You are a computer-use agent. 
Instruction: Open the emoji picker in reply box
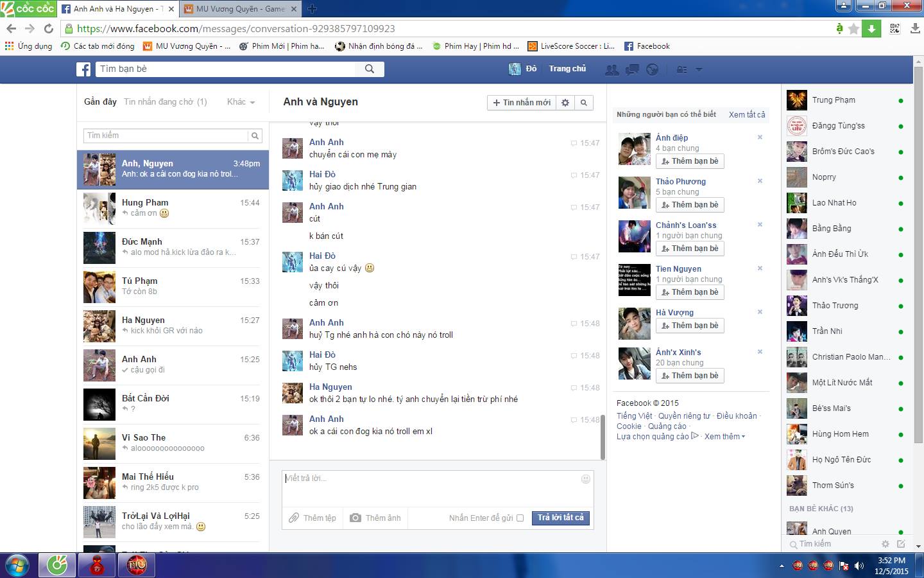[x=585, y=479]
